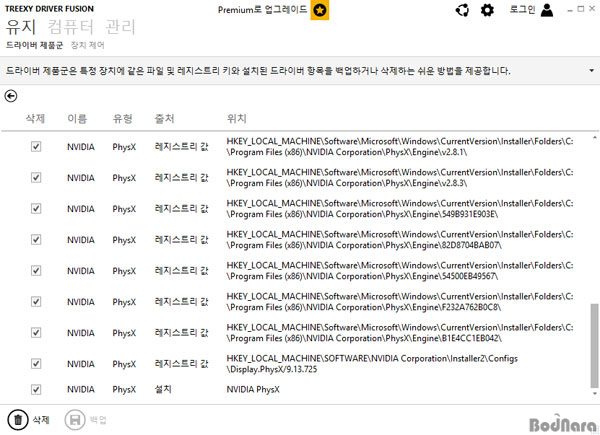This screenshot has width=600, height=435.
Task: Toggle checkbox for Display.PhysX/9.13.725 row
Action: (36, 363)
